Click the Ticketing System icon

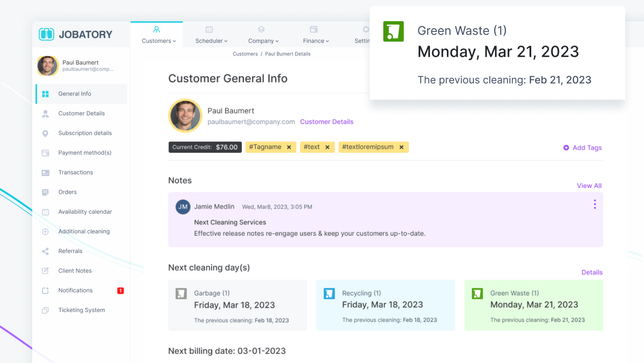[x=45, y=310]
